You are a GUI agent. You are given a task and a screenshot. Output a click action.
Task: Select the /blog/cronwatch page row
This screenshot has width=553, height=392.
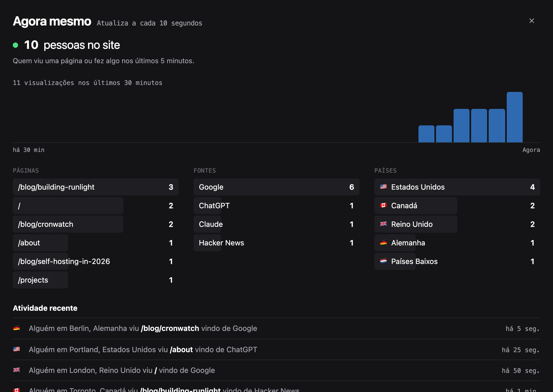96,224
